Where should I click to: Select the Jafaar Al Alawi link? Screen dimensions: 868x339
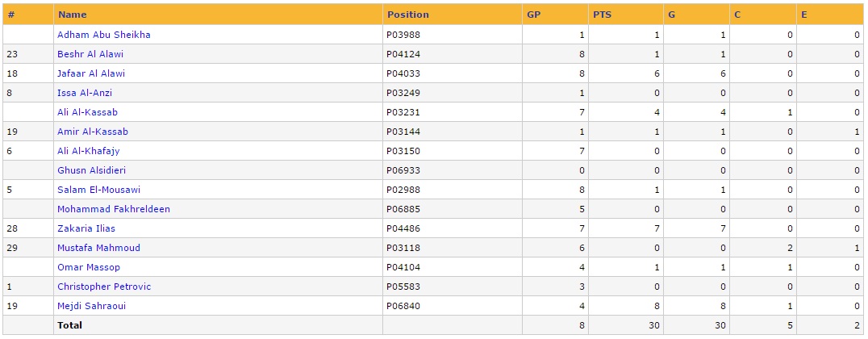tap(91, 73)
